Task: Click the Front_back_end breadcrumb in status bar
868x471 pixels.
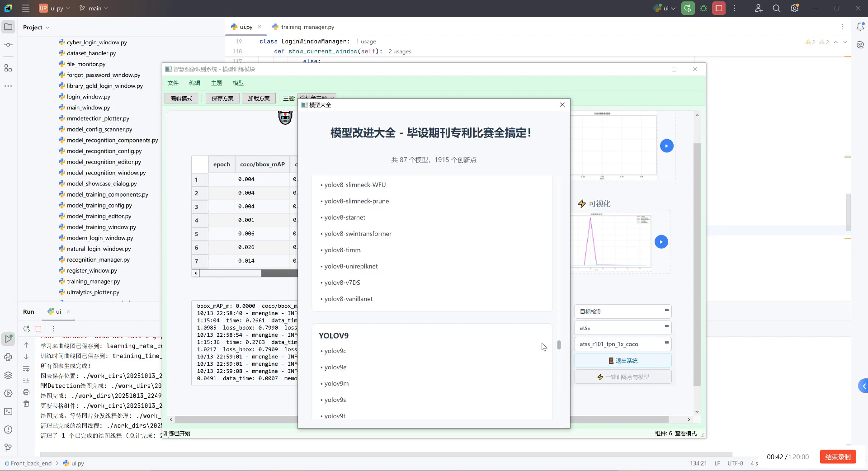Action: 28,463
